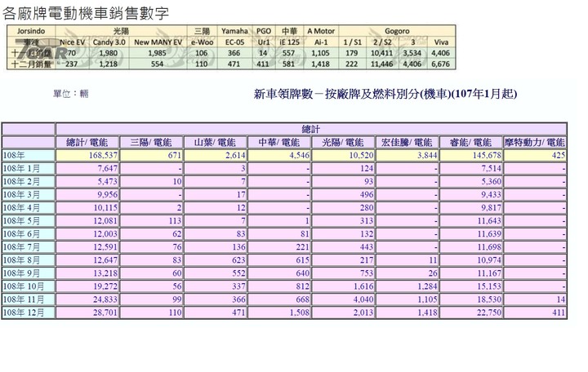Select the Ai-1 model cell

321,42
